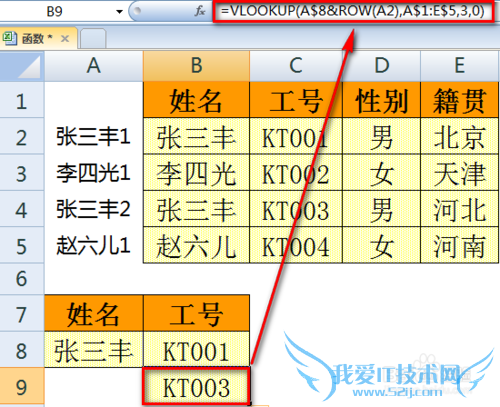Click the formula bar with VLOOKUP formula
The height and width of the screenshot is (407, 500).
pyautogui.click(x=353, y=11)
